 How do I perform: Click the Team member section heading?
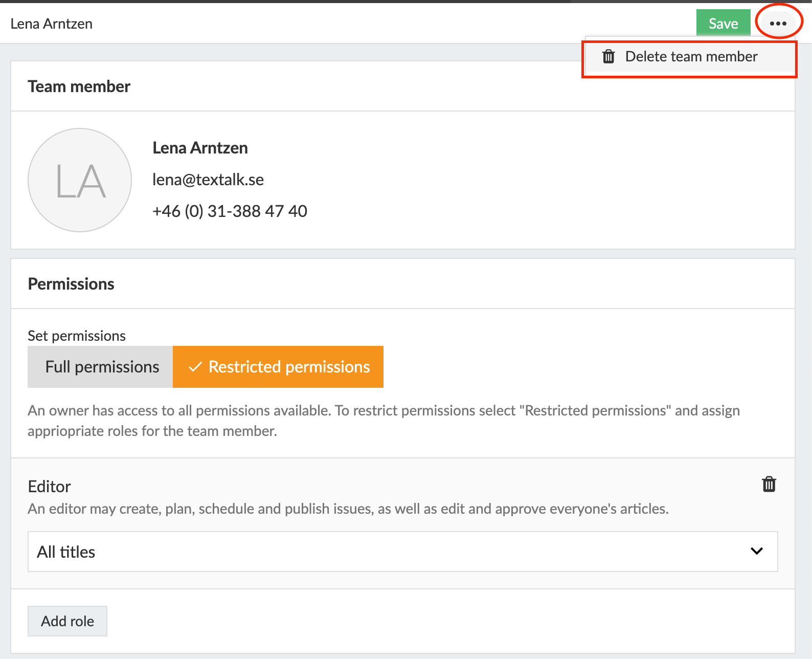79,86
